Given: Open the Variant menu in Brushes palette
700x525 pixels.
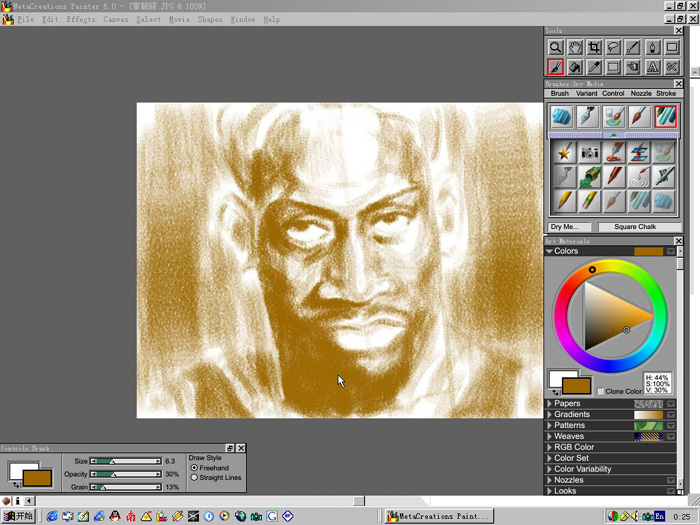Looking at the screenshot, I should (x=586, y=93).
